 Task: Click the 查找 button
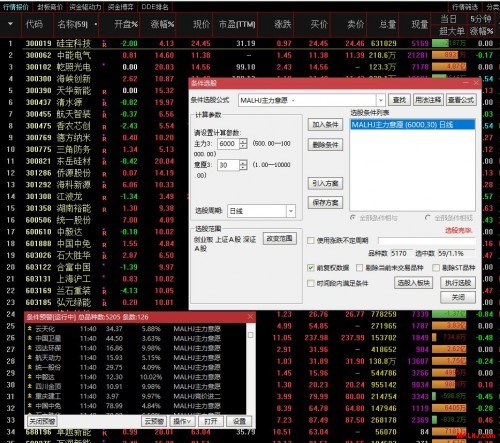[399, 100]
